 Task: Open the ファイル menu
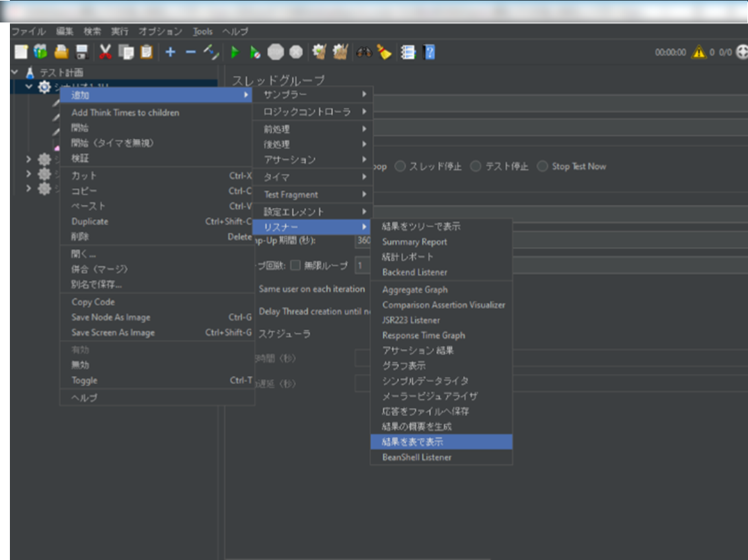(28, 32)
